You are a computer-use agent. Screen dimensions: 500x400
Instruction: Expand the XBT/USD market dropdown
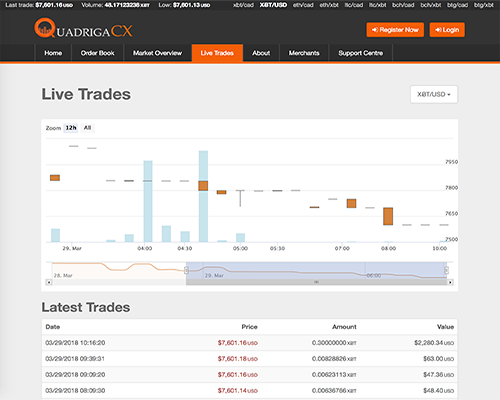[x=434, y=94]
